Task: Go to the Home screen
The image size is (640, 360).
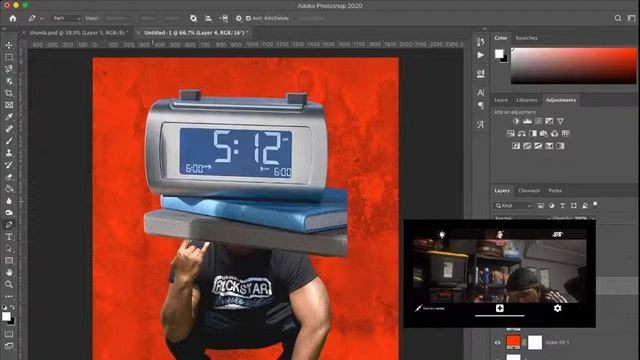Action: pos(13,18)
